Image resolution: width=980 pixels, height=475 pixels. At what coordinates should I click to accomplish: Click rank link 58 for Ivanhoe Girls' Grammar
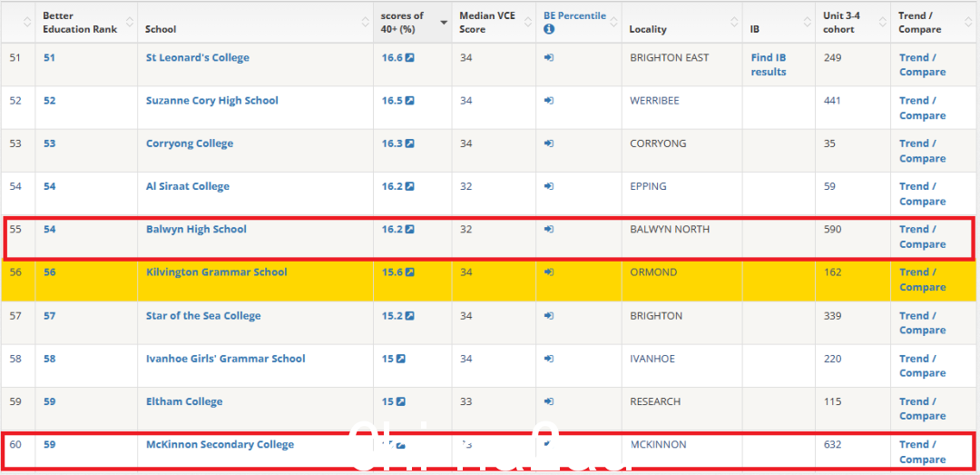(49, 359)
